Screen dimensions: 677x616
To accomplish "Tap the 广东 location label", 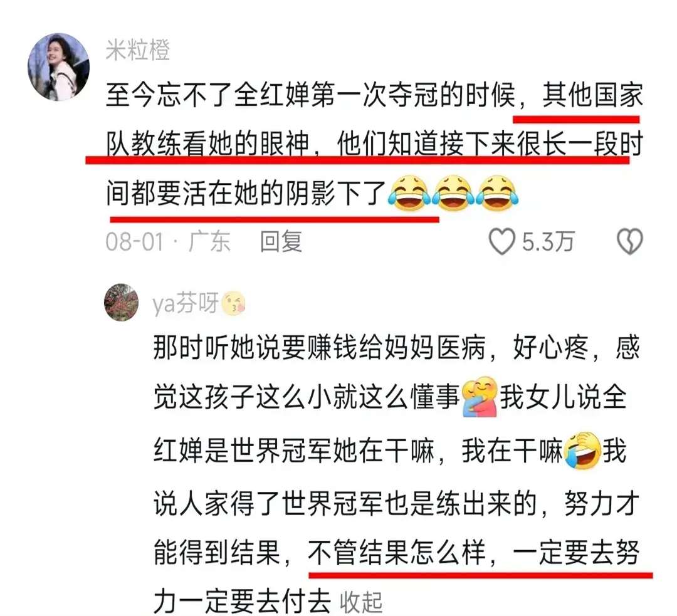I will tap(210, 242).
